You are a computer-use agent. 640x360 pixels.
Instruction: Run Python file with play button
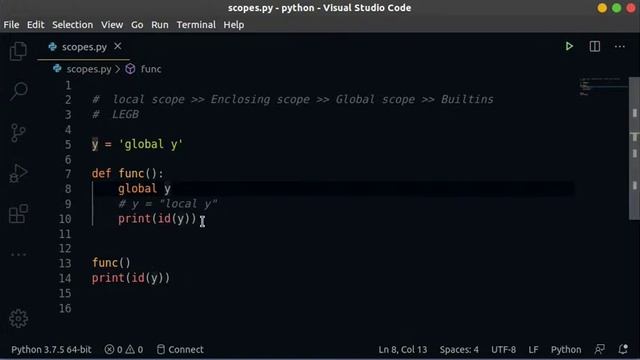point(569,46)
